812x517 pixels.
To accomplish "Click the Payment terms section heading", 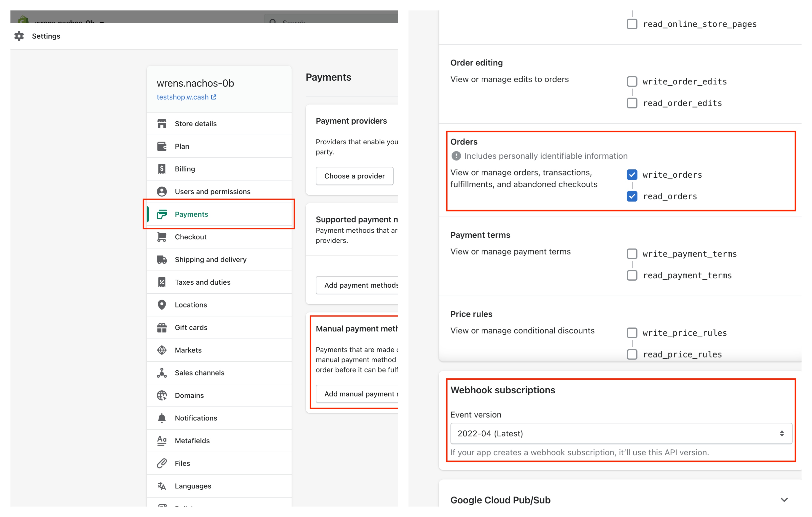I will pos(480,235).
